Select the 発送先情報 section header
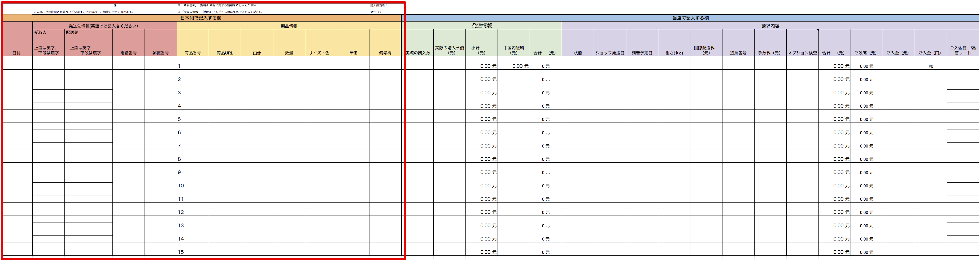Screen dimensions: 980x261 pos(103,26)
